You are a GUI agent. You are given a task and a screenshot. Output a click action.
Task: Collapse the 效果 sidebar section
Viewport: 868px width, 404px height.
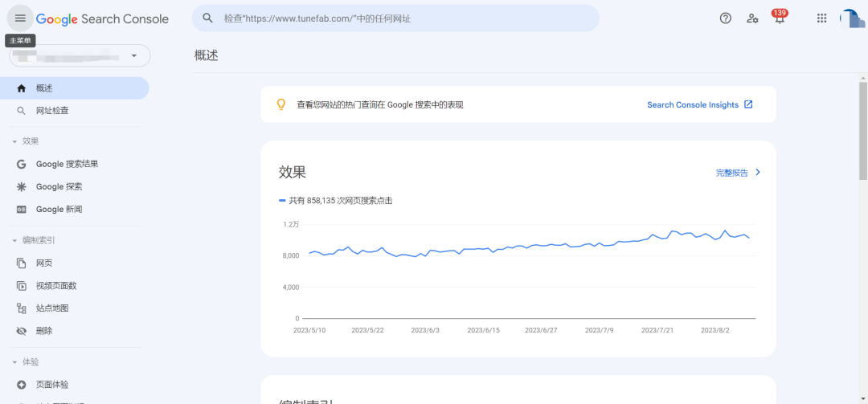pos(26,141)
